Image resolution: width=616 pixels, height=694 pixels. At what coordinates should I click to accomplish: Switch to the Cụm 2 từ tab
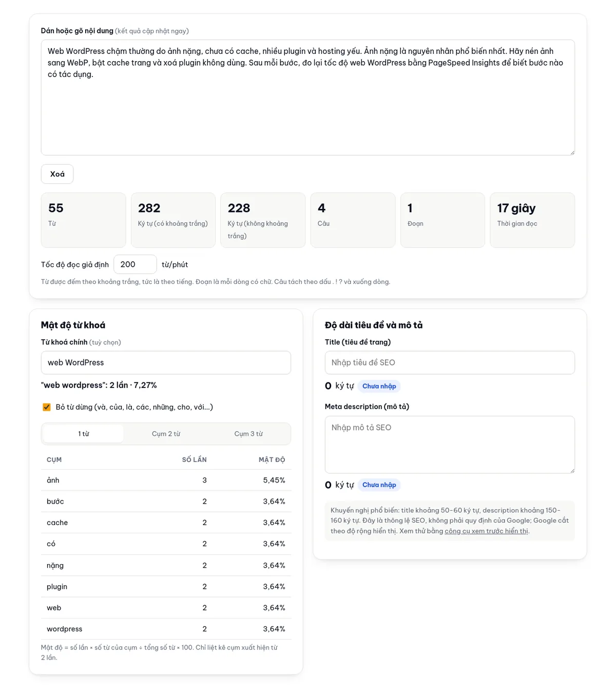click(166, 434)
